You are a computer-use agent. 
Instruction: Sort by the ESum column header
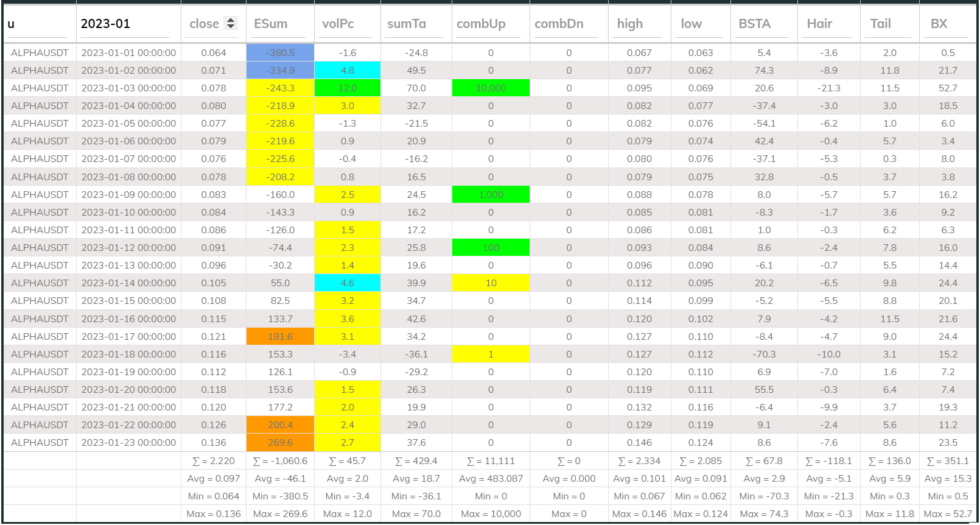[271, 24]
